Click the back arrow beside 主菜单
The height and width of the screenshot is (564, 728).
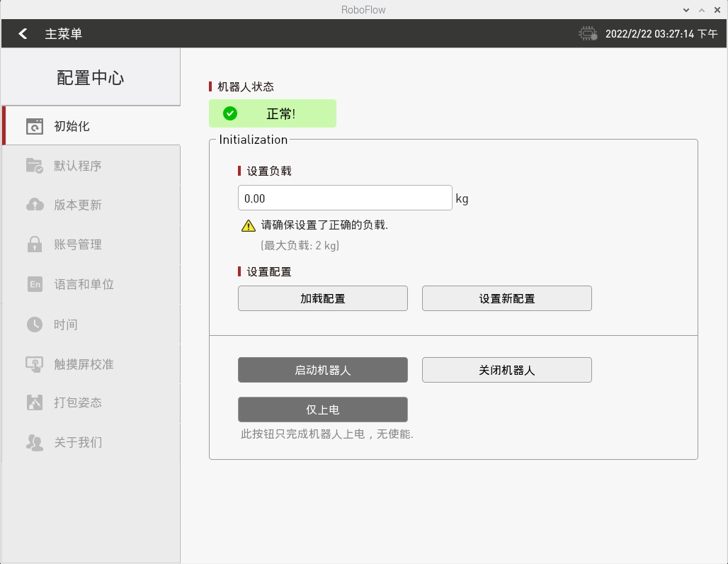coord(23,33)
